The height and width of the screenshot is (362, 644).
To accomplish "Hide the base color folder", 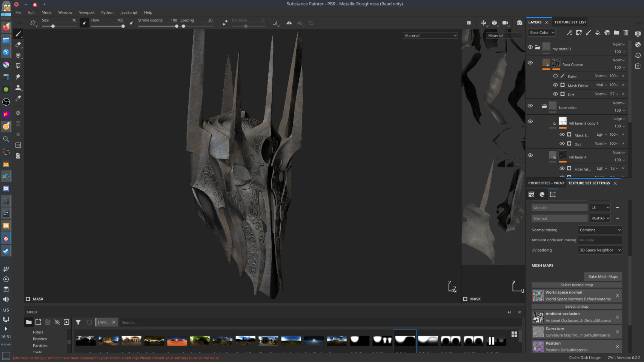I will click(530, 106).
